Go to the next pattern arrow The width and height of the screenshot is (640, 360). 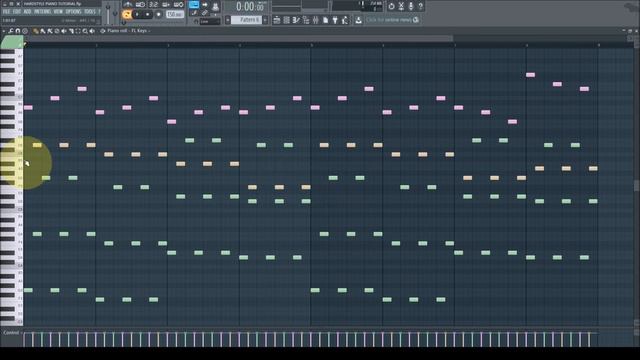[x=265, y=20]
